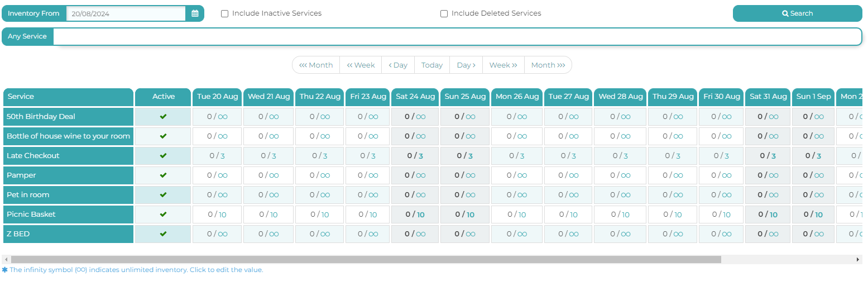Select the Tue 20 Aug column header
868x281 pixels.
click(217, 97)
